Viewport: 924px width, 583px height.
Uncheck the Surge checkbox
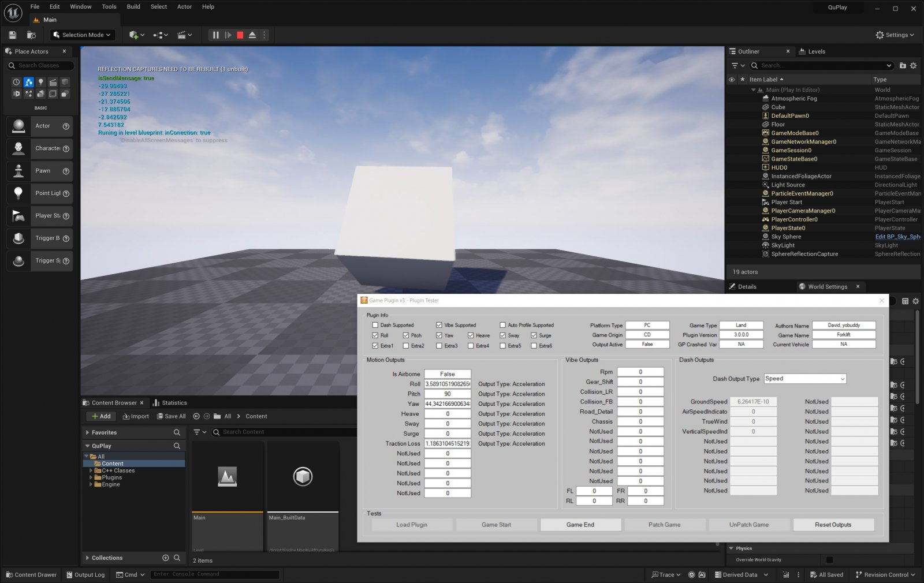pyautogui.click(x=534, y=335)
